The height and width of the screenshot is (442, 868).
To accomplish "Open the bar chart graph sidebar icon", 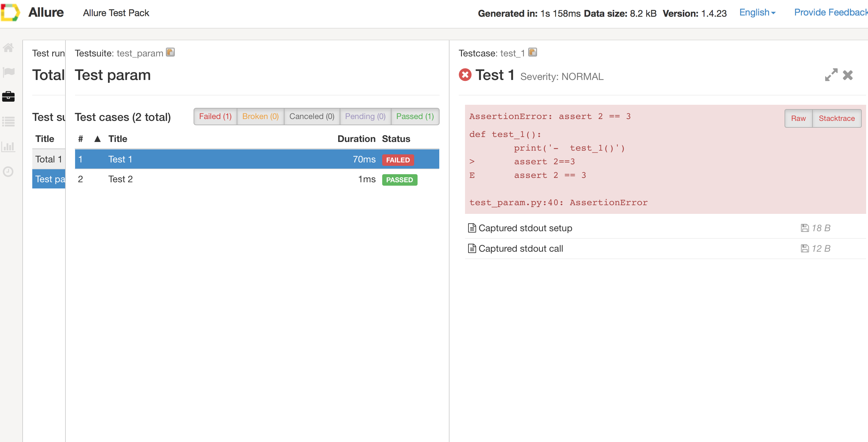I will point(8,147).
